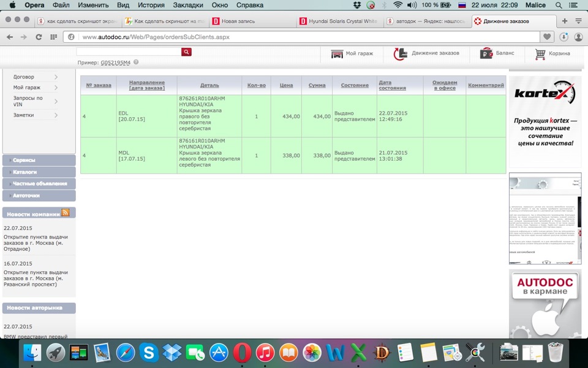Open App Store from the Dock

(219, 353)
